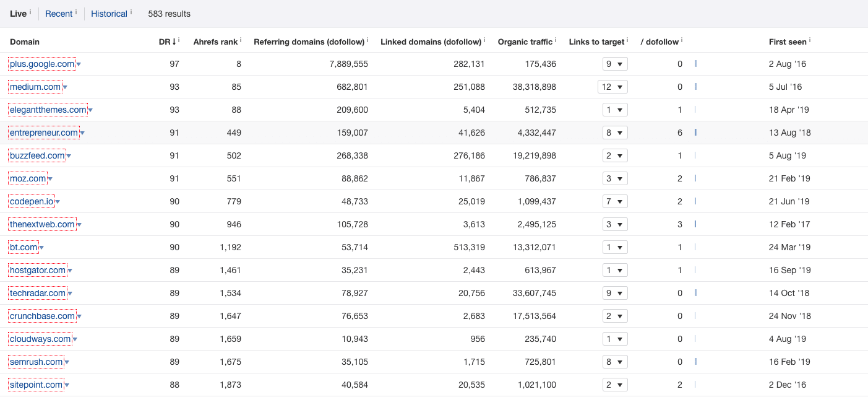This screenshot has width=868, height=397.
Task: Sort by the / dofollow header
Action: [660, 42]
